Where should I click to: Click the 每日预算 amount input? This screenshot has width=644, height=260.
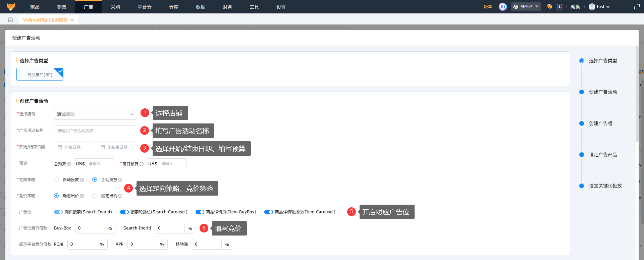tap(167, 164)
